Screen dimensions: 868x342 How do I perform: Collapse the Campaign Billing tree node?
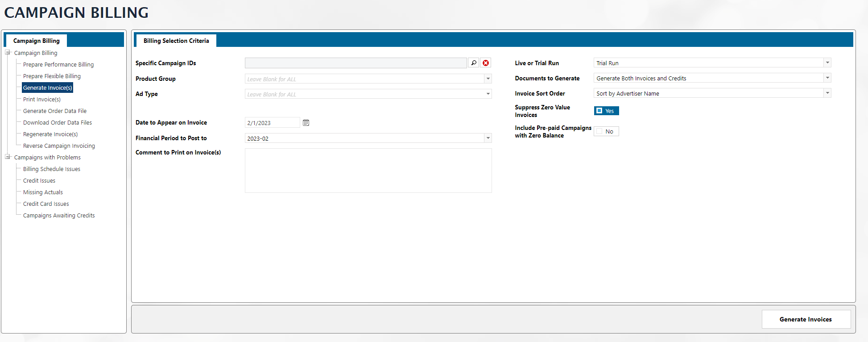(x=8, y=53)
